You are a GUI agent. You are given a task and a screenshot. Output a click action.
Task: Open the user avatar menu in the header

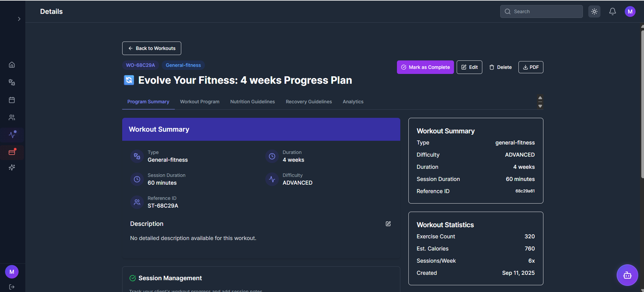[x=630, y=11]
